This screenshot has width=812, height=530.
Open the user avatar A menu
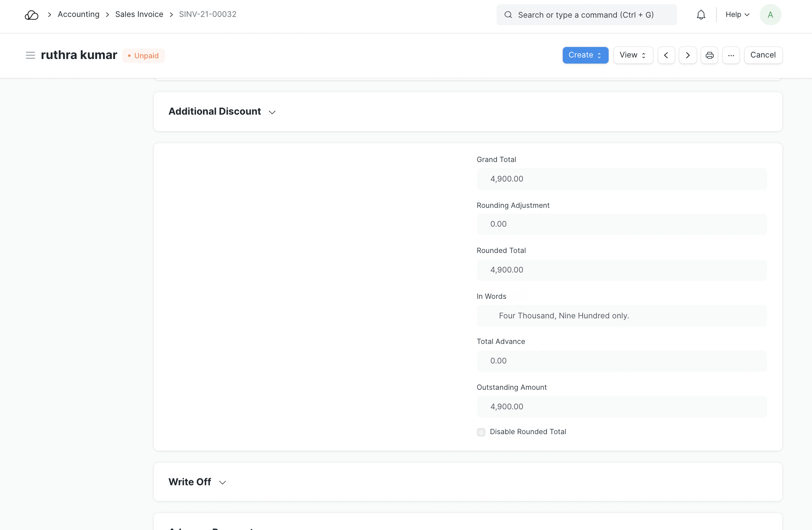pos(770,15)
